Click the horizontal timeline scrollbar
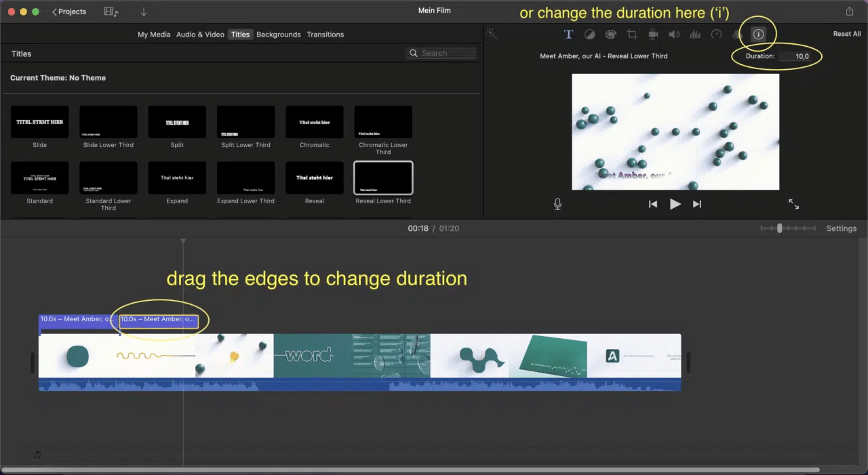 pos(410,470)
